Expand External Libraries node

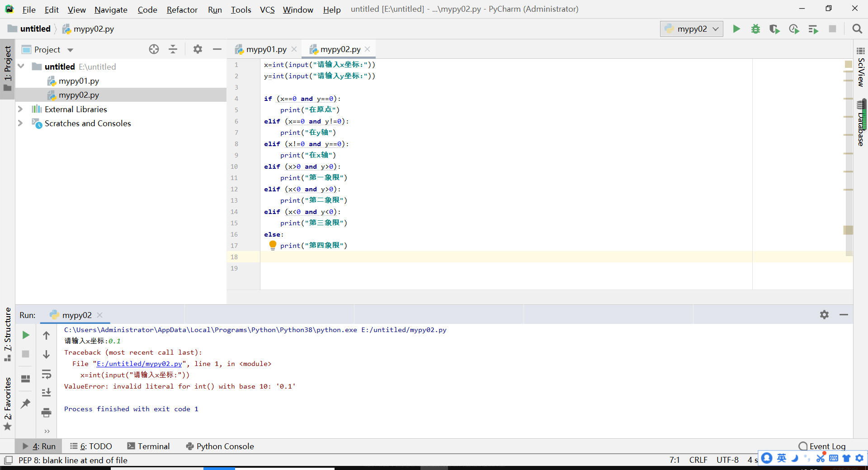coord(20,109)
